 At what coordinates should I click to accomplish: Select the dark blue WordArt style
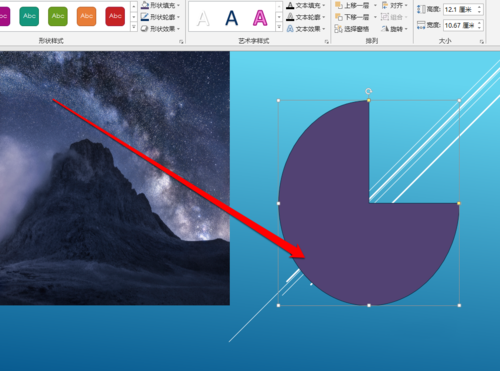(231, 18)
